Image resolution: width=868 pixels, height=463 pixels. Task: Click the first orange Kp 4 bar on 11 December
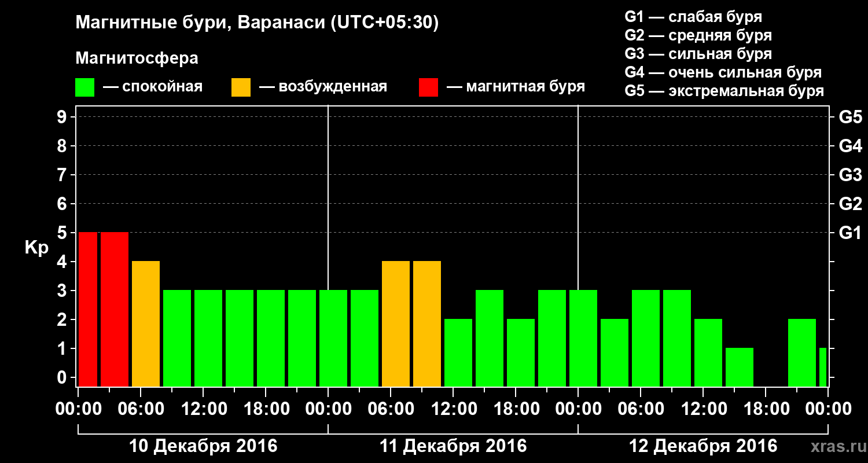tap(396, 324)
